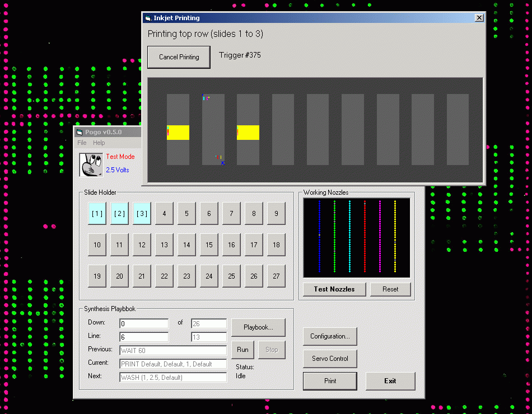Open the Help menu
Viewport: 532px width, 414px height.
point(99,143)
